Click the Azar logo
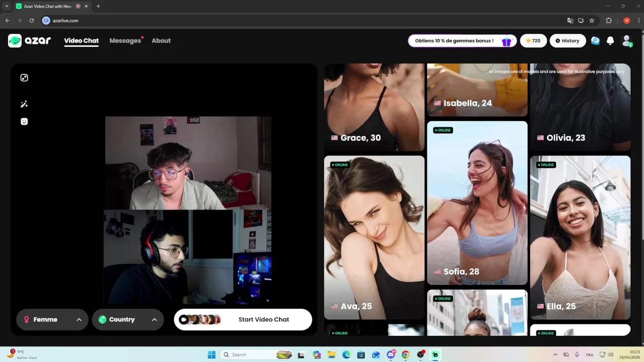The height and width of the screenshot is (362, 644). click(29, 41)
